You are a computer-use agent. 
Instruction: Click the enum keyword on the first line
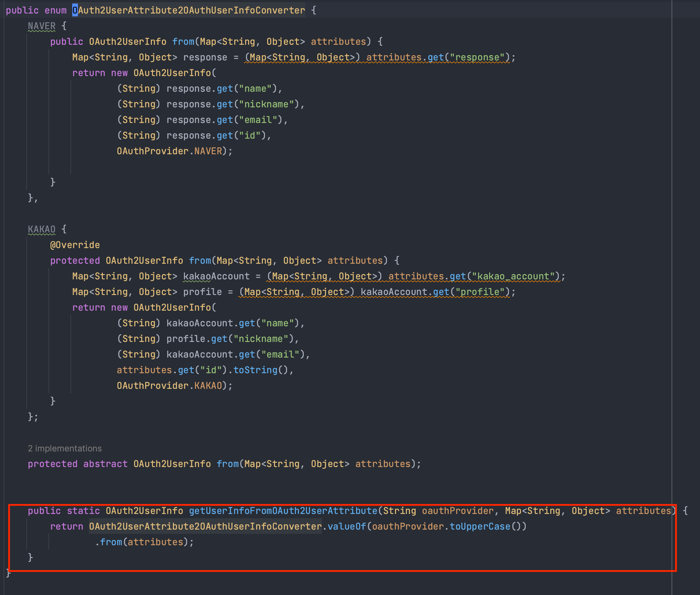tap(55, 10)
